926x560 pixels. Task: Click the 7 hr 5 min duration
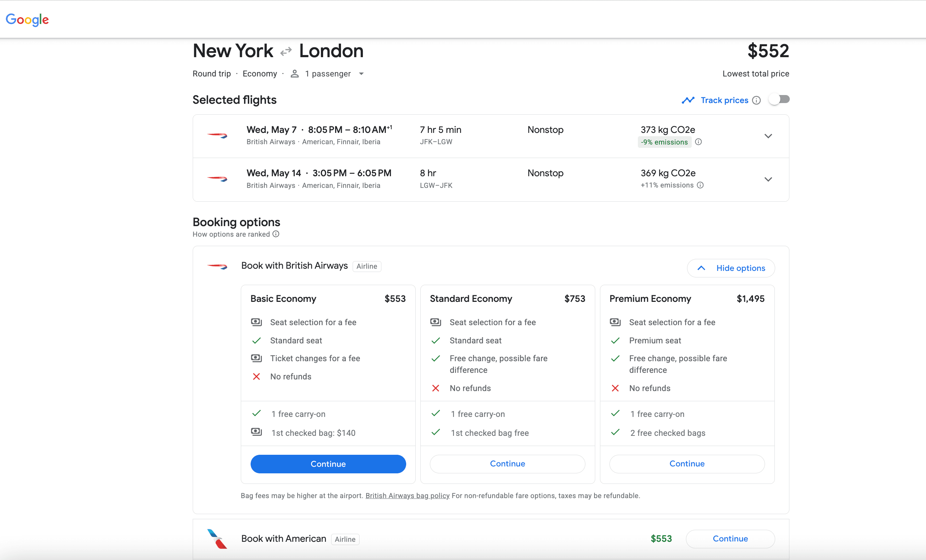(440, 130)
